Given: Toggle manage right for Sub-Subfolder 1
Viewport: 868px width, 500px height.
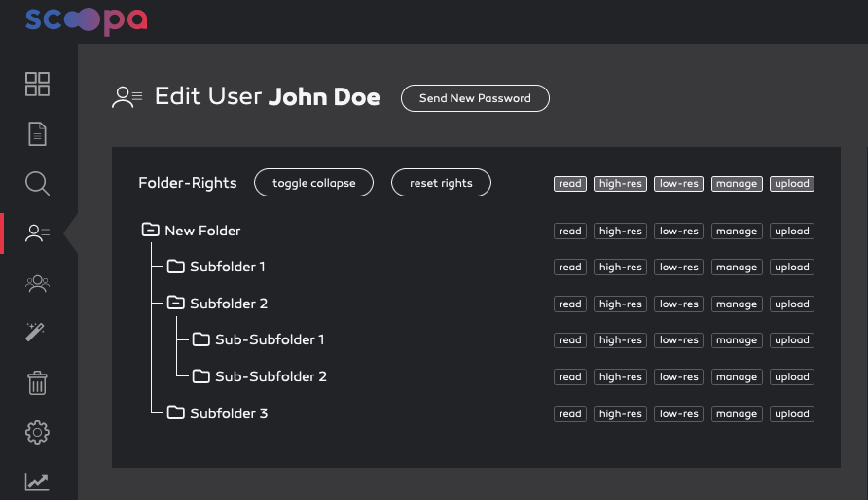Looking at the screenshot, I should (x=737, y=340).
